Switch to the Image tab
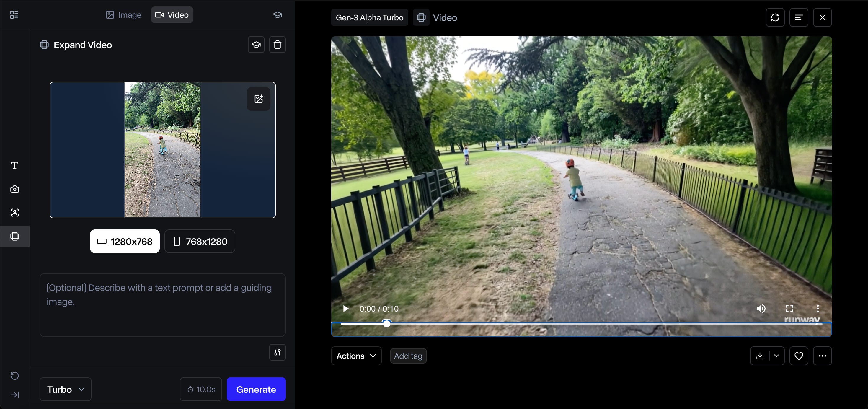 (124, 15)
